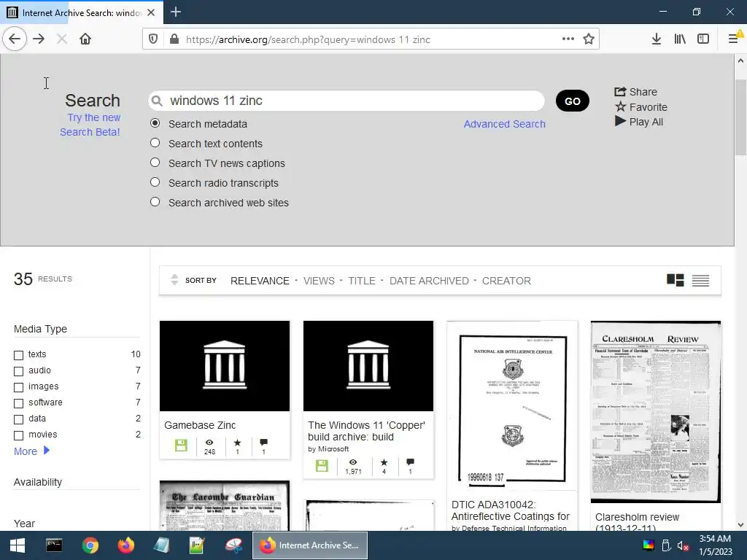Switch results to tile grid view
747x560 pixels.
[675, 281]
